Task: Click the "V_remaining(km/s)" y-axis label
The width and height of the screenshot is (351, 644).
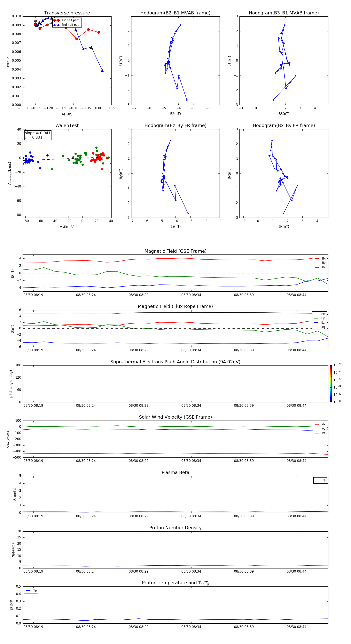Action: pos(10,173)
